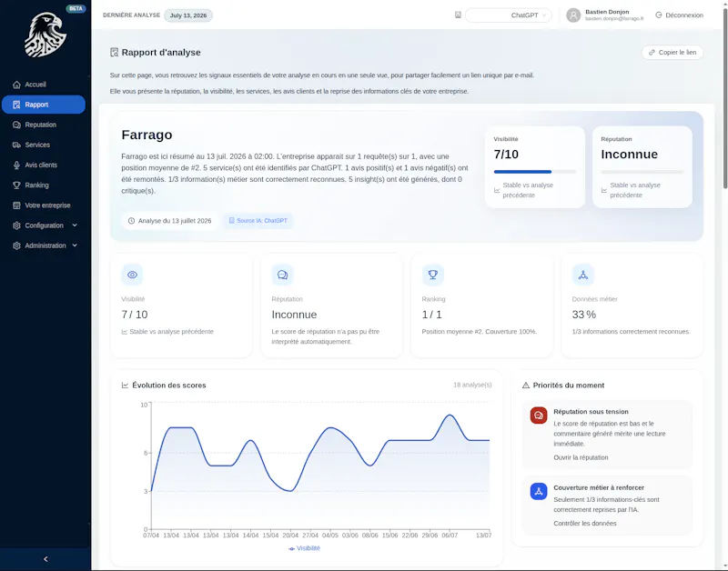Click the 06/07 peak on the chart
The height and width of the screenshot is (571, 728).
(x=450, y=416)
